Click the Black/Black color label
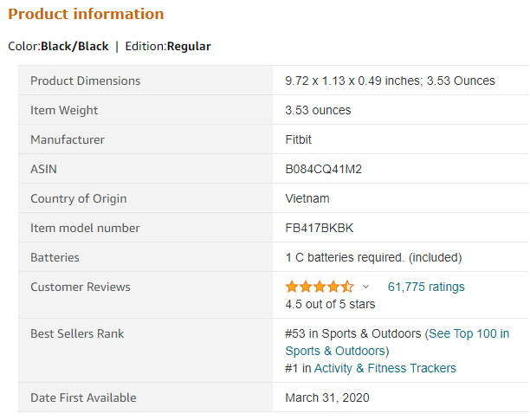530x420 pixels. pyautogui.click(x=74, y=46)
